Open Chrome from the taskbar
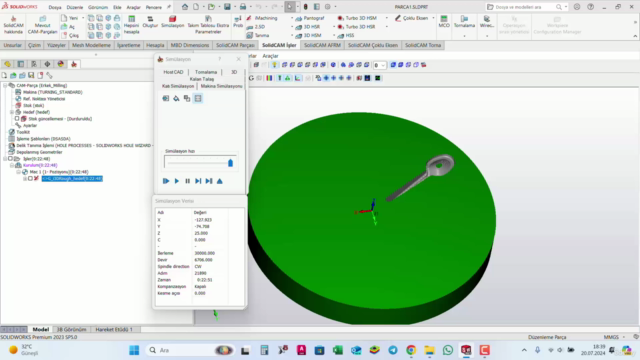Image resolution: width=640 pixels, height=360 pixels. 411,350
